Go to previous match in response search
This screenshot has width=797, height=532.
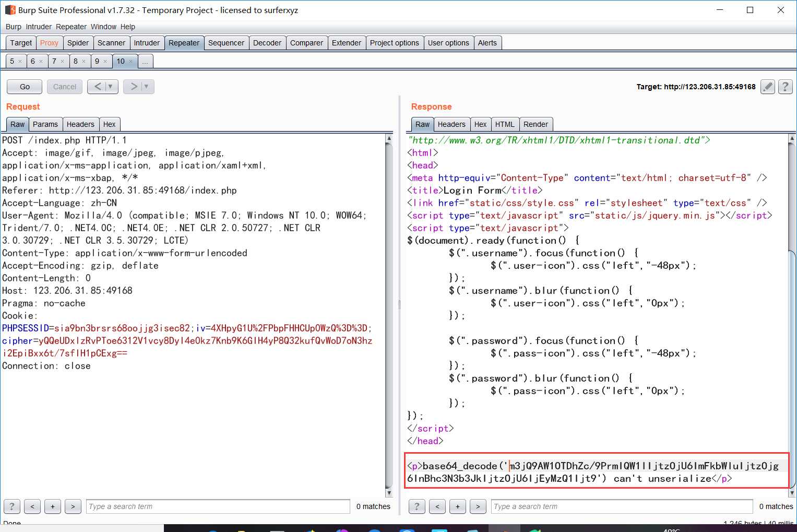pyautogui.click(x=437, y=506)
